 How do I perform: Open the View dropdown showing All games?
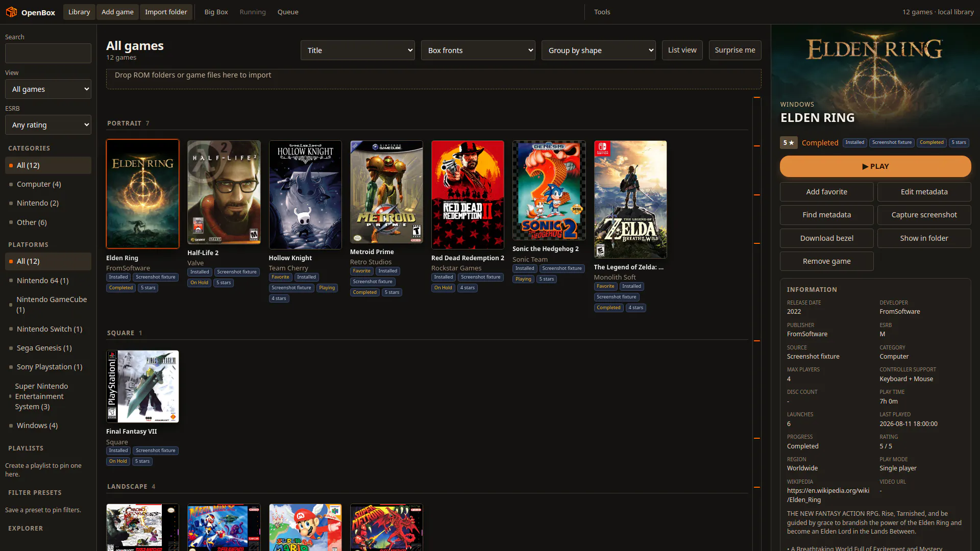point(48,89)
